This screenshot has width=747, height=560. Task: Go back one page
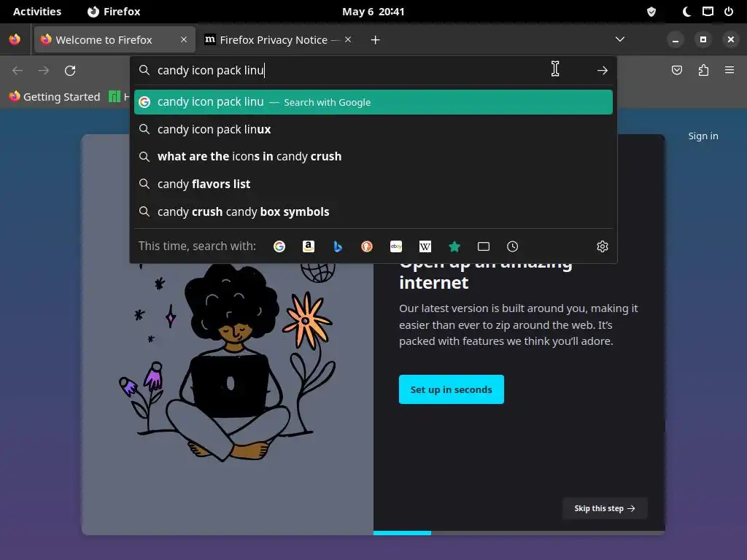[18, 71]
